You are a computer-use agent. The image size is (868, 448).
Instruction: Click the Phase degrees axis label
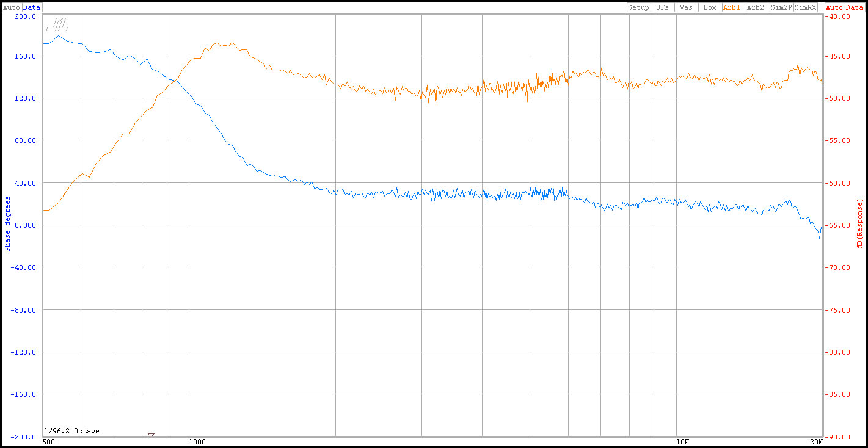[8, 223]
